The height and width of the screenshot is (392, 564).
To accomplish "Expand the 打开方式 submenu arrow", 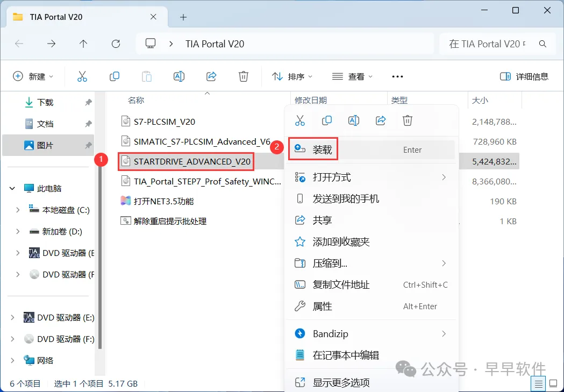I will [444, 177].
